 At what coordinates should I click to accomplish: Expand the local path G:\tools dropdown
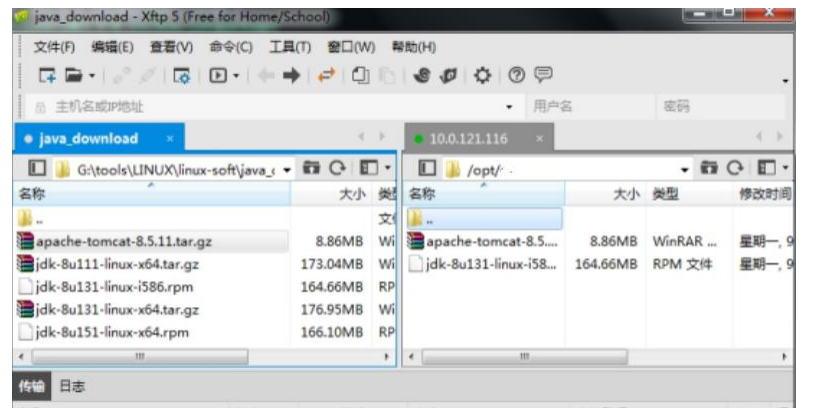[287, 170]
